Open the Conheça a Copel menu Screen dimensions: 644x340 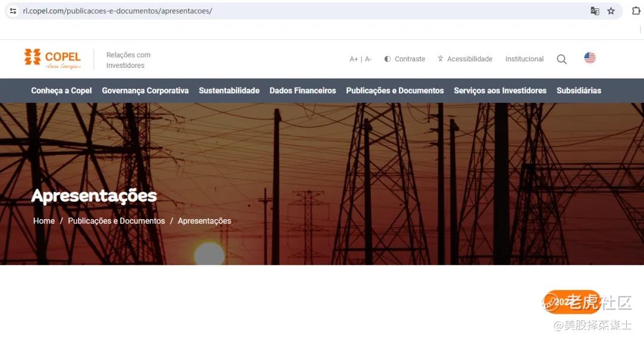61,91
